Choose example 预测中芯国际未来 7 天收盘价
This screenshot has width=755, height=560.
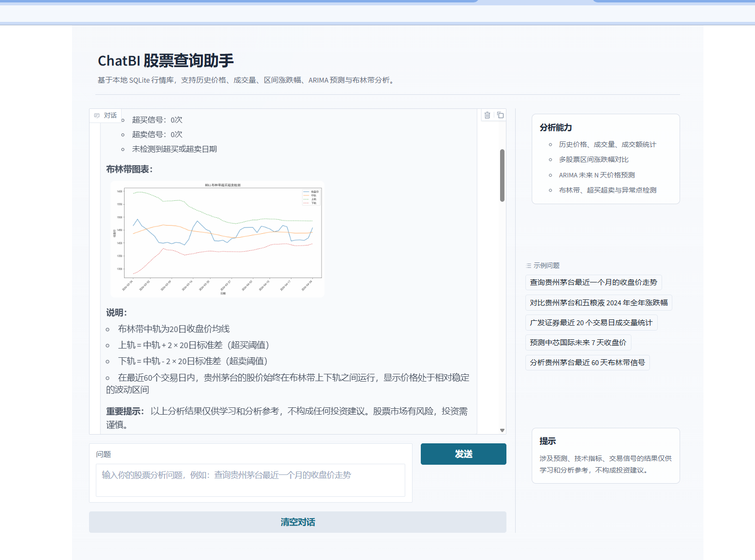tap(578, 343)
